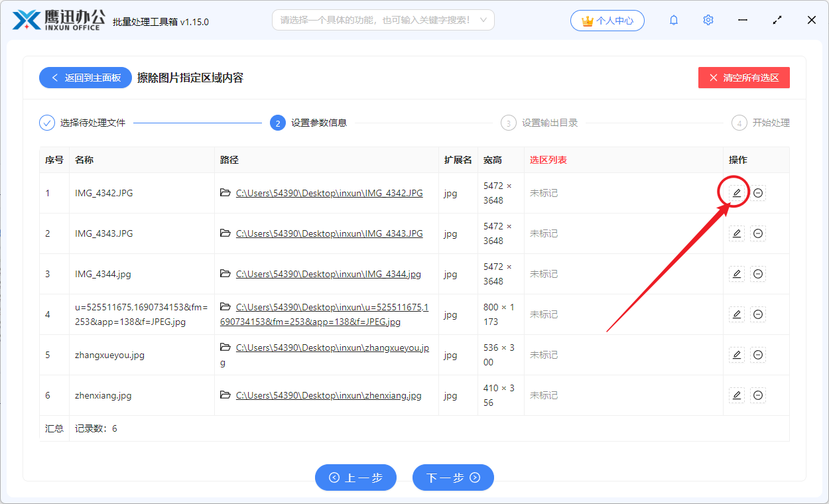Open the notification bell
The image size is (829, 504).
(x=673, y=20)
